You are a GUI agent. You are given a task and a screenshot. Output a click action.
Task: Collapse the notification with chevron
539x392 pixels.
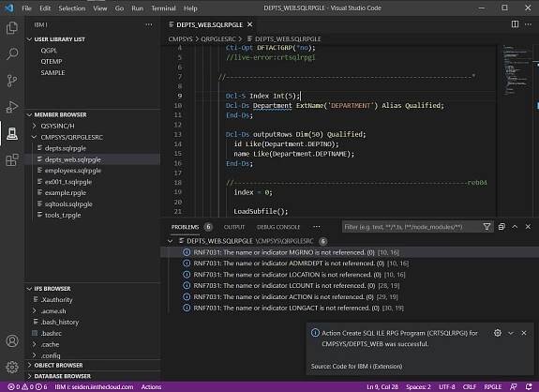pos(511,333)
